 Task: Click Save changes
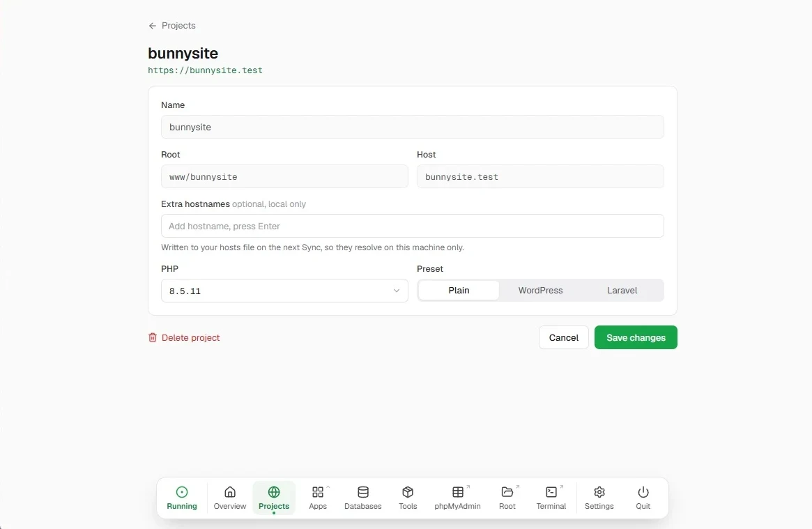(636, 337)
